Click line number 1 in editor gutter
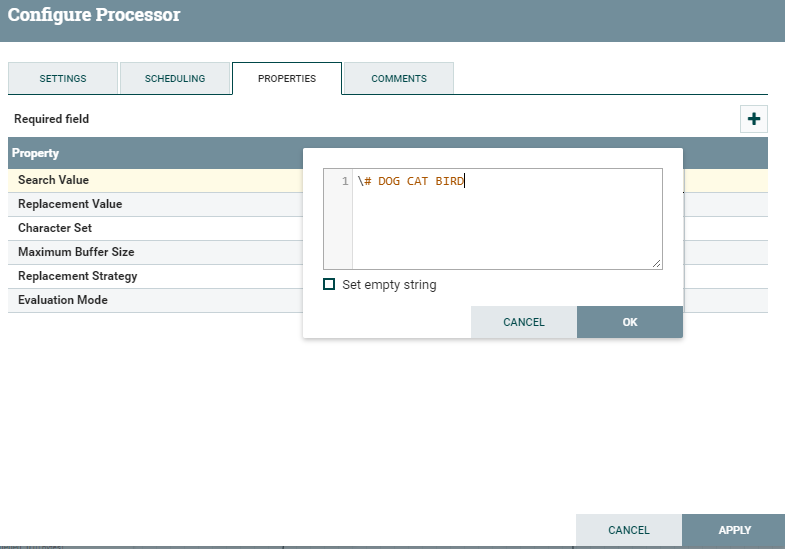This screenshot has width=785, height=549. 344,181
